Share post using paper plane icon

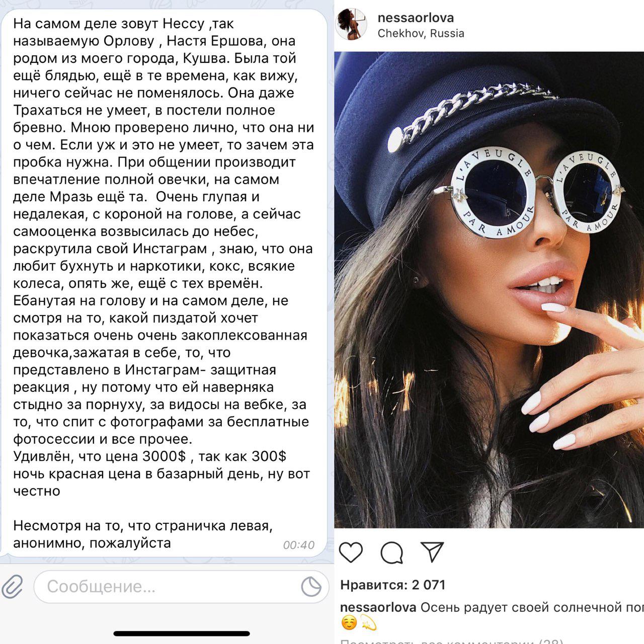click(x=432, y=552)
